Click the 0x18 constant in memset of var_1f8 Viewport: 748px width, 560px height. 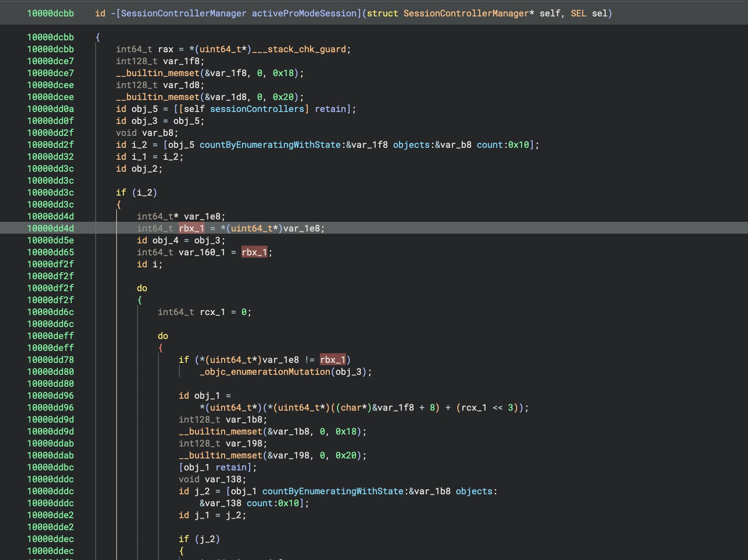[x=283, y=73]
